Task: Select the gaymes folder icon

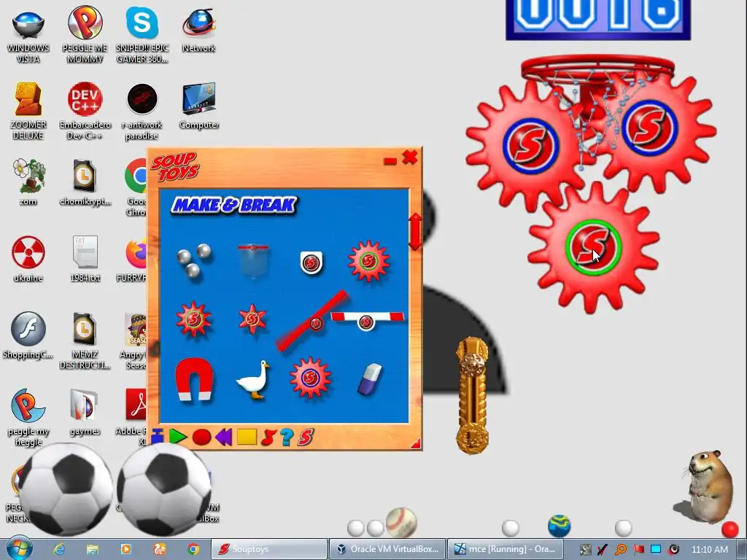Action: click(85, 413)
